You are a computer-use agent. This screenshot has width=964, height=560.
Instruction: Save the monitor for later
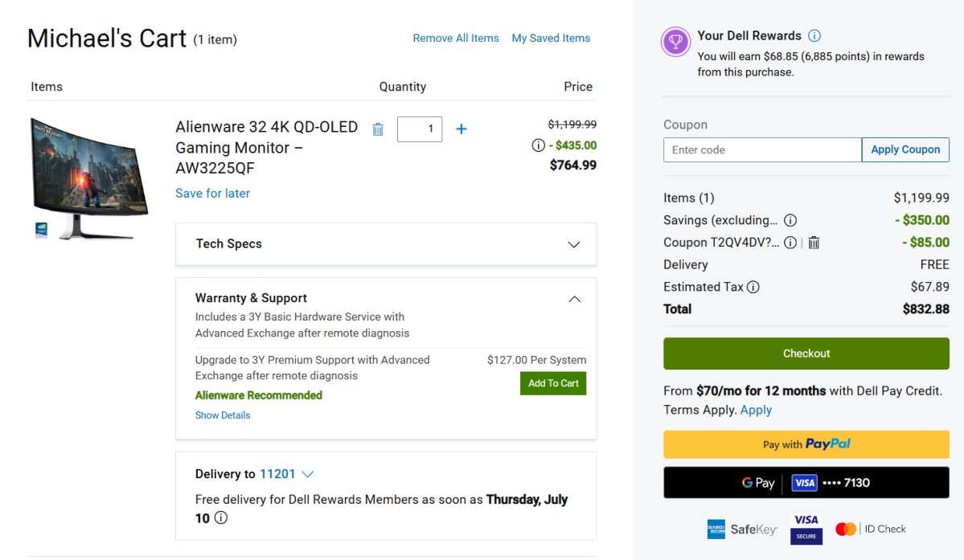pos(213,194)
